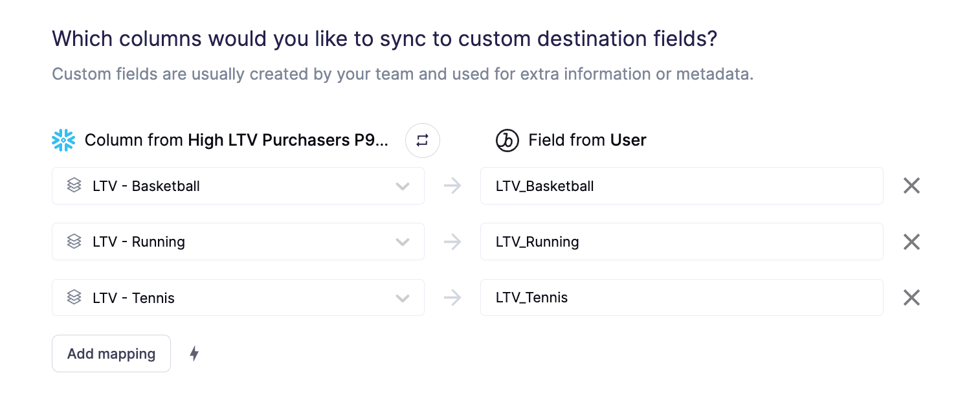This screenshot has width=980, height=404.
Task: Click the lightning bolt icon beside Add mapping
Action: 194,353
